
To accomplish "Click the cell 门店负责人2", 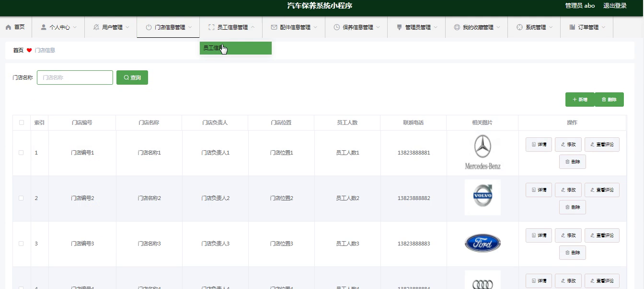I will [x=215, y=198].
